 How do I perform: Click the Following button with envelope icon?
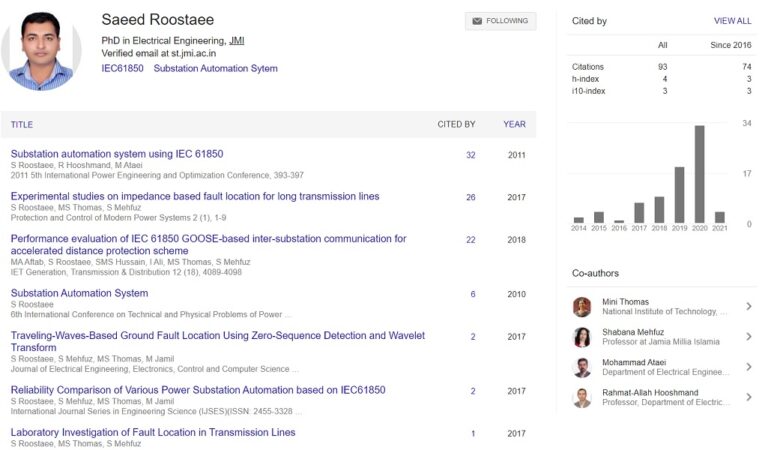500,21
